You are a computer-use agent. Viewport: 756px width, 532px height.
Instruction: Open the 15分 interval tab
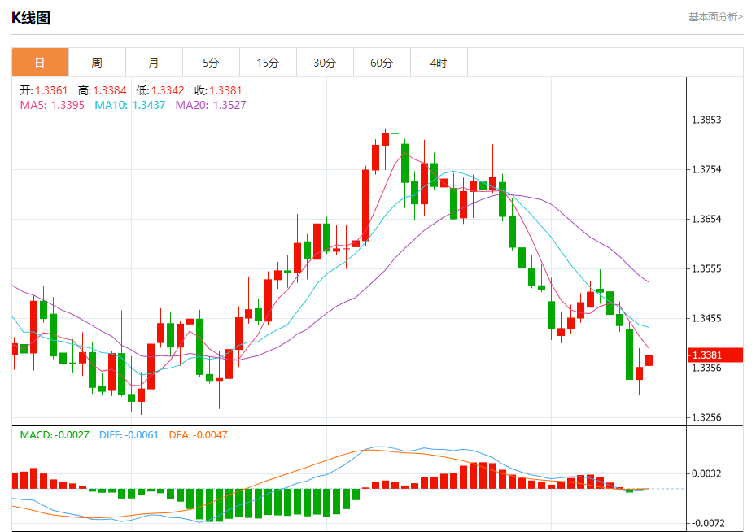(268, 62)
